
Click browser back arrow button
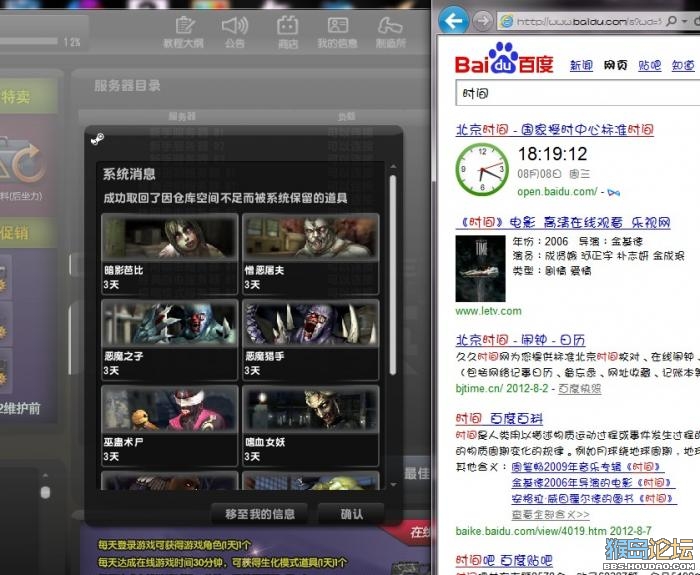click(x=453, y=21)
